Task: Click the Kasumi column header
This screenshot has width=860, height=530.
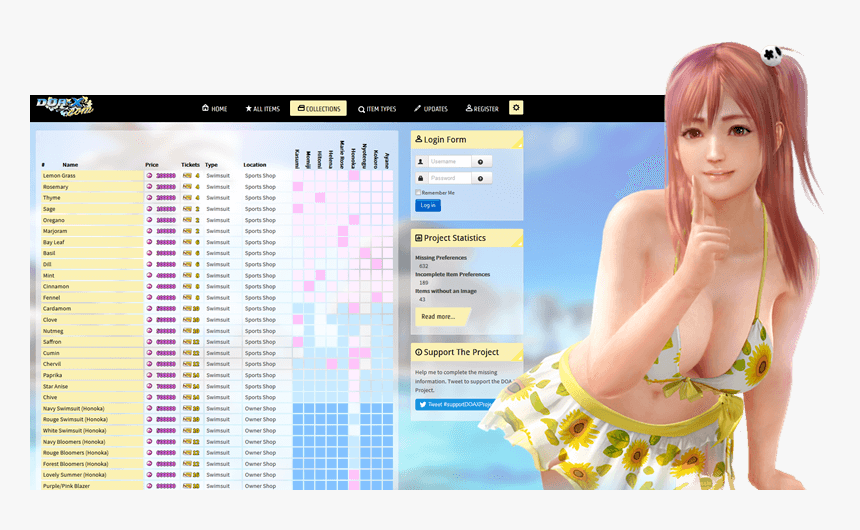Action: coord(297,159)
